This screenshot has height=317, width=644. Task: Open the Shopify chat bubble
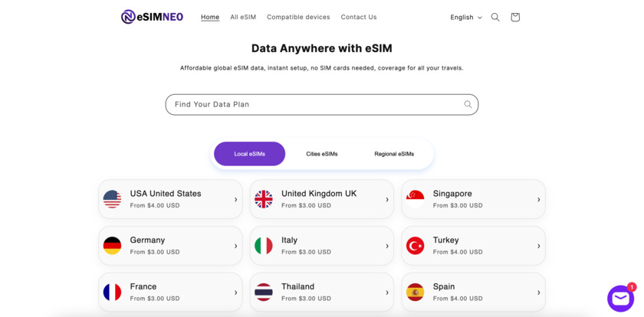click(620, 298)
